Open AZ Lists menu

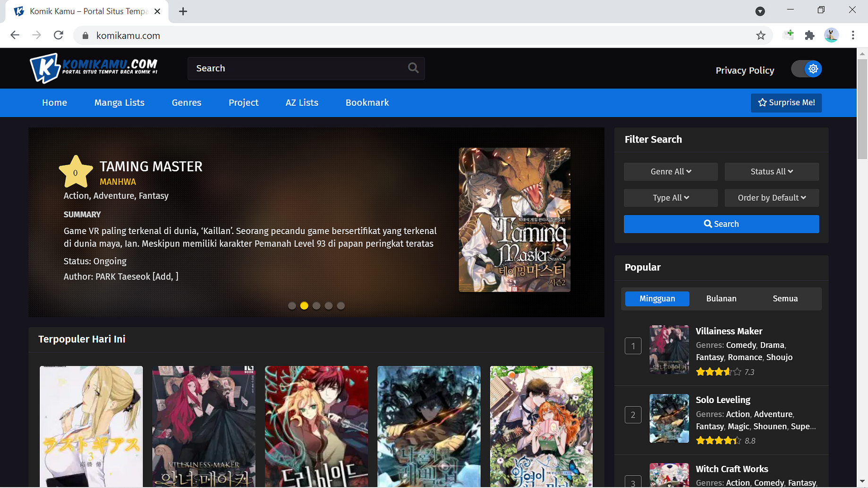pyautogui.click(x=302, y=102)
